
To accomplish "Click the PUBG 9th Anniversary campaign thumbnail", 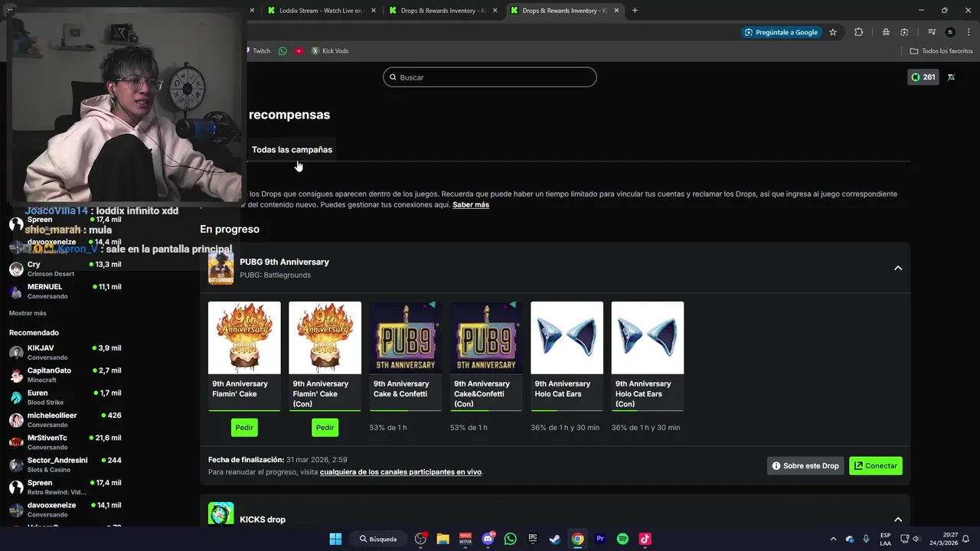I will pos(221,268).
